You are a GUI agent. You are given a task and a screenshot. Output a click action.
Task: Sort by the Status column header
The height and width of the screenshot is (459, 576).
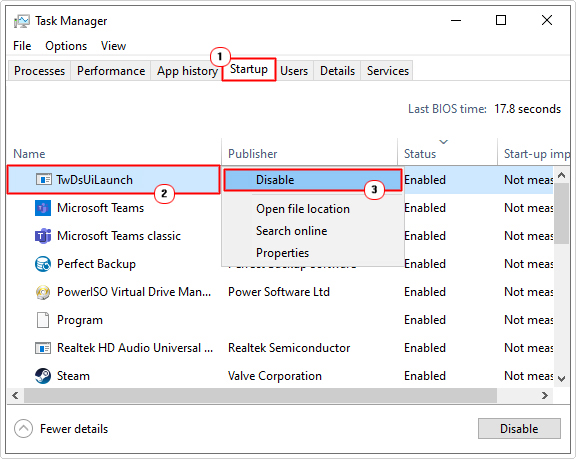tap(447, 153)
